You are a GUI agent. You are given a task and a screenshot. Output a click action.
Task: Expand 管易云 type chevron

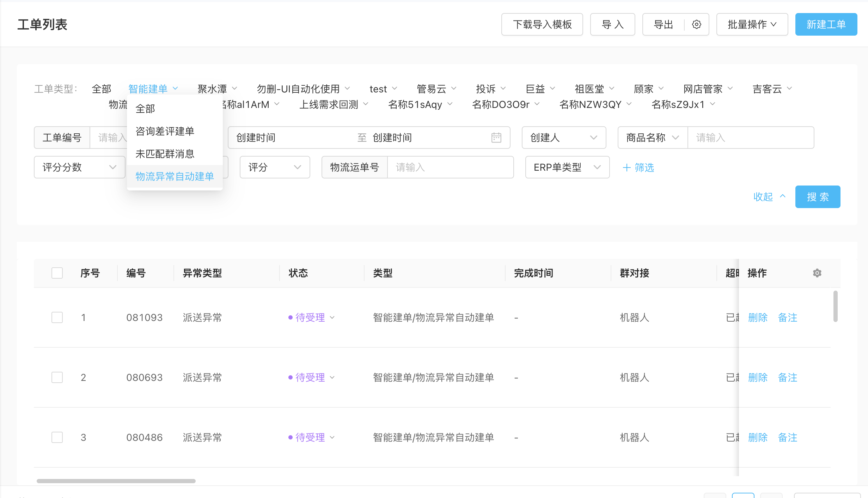tap(454, 88)
